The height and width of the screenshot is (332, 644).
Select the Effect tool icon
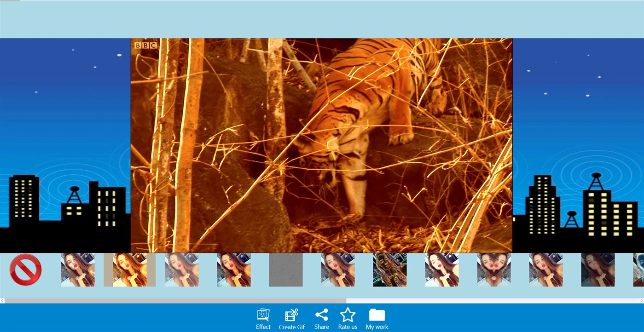point(263,315)
